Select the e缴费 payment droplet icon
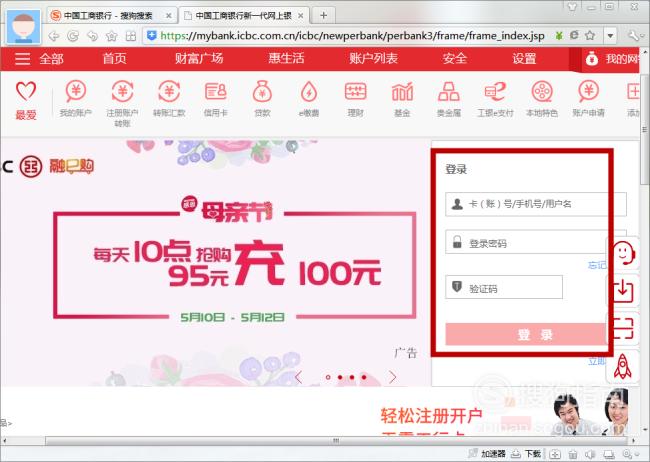 click(x=309, y=91)
